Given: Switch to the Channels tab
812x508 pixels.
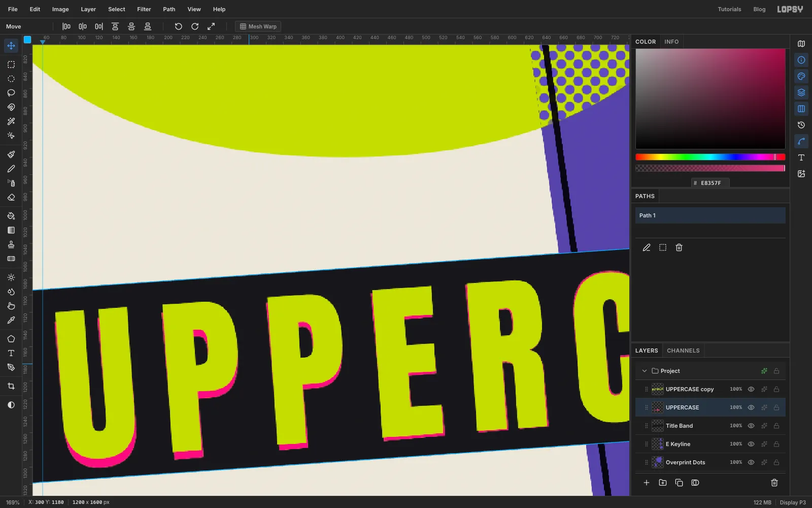Looking at the screenshot, I should click(683, 351).
